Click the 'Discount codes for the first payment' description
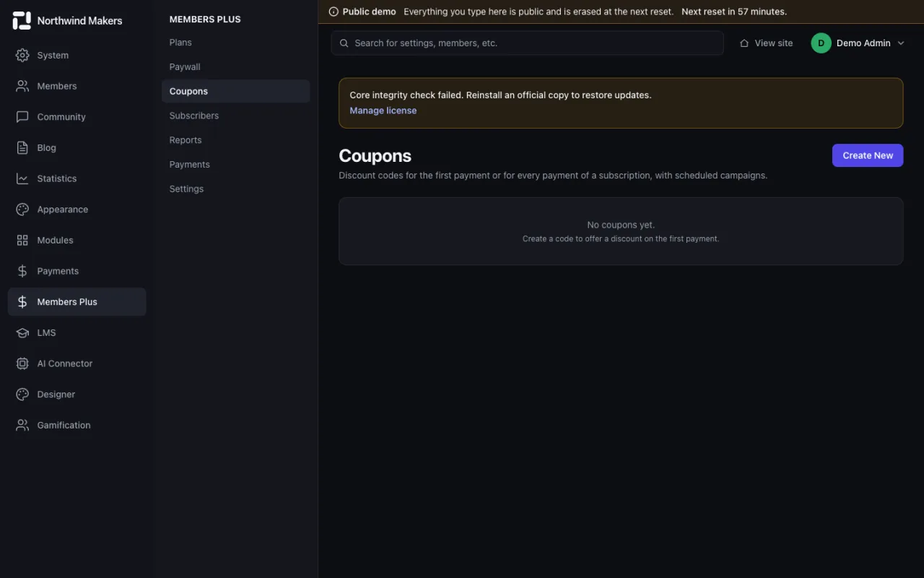924x578 pixels. [553, 176]
